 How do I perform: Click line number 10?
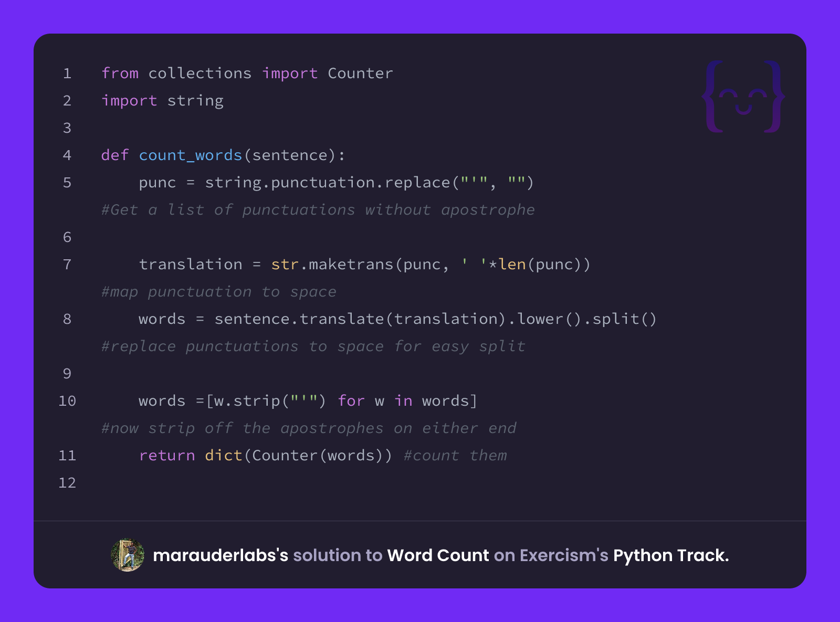[67, 401]
